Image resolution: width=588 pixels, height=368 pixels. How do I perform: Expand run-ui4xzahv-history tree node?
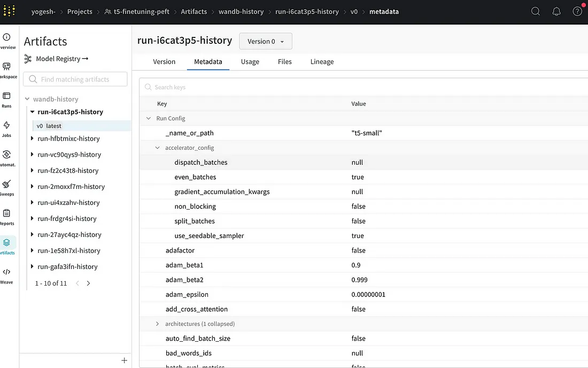(x=32, y=202)
